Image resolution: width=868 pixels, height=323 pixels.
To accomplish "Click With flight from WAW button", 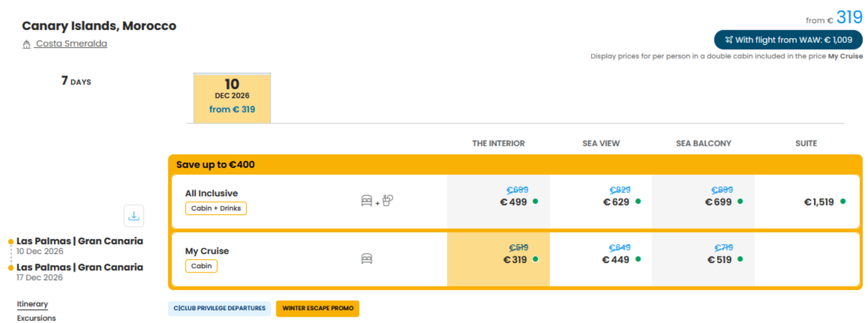I will click(x=788, y=40).
